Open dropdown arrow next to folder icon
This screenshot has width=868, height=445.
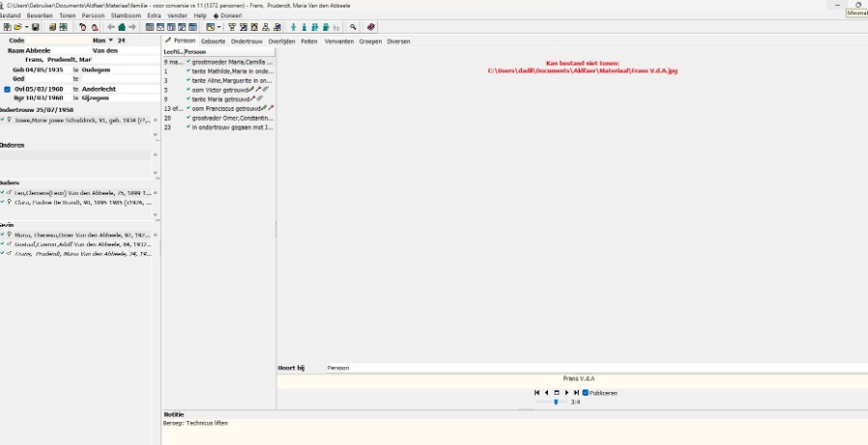tap(26, 27)
